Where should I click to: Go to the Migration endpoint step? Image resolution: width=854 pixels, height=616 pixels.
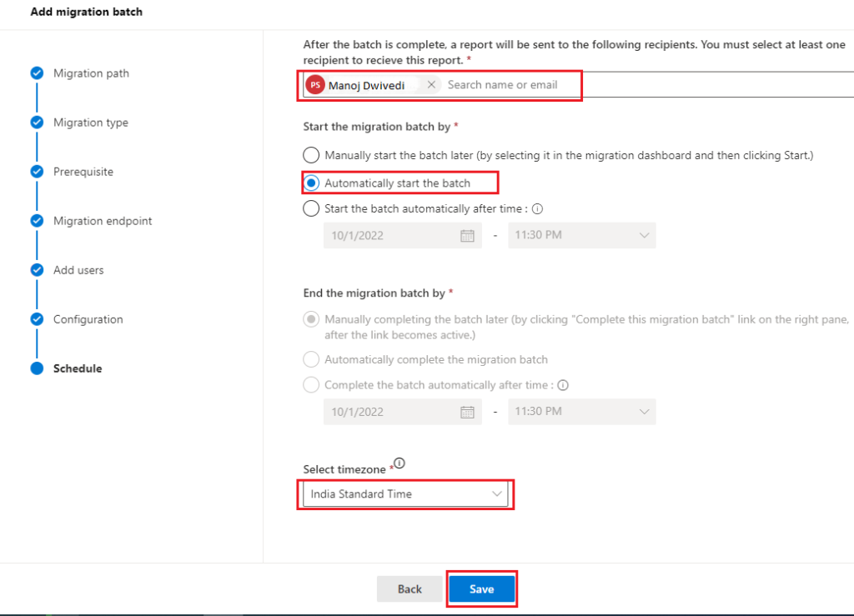pos(103,221)
